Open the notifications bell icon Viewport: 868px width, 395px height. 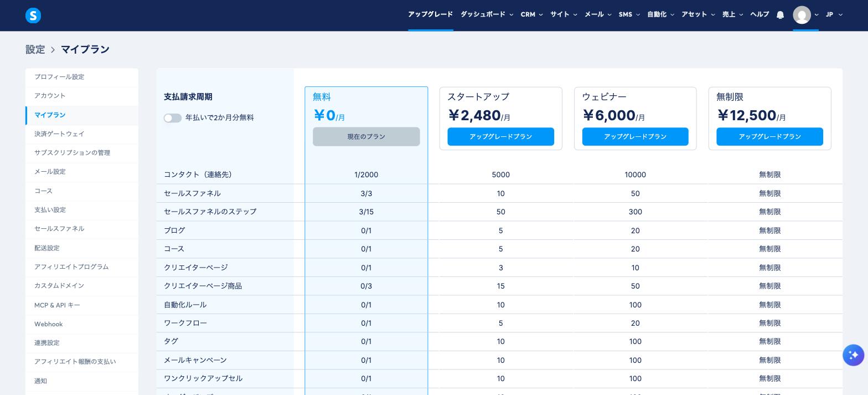pyautogui.click(x=780, y=15)
